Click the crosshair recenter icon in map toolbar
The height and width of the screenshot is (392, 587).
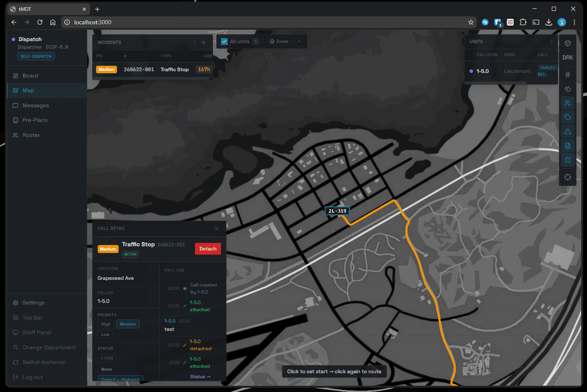coord(568,177)
